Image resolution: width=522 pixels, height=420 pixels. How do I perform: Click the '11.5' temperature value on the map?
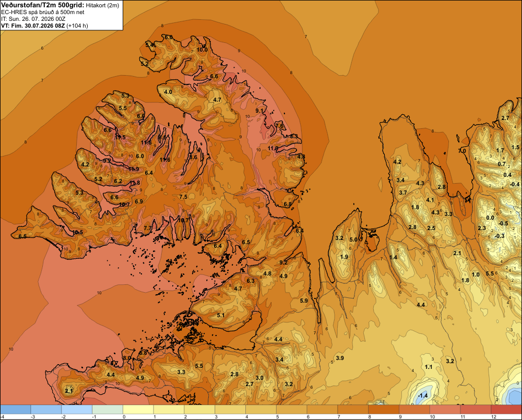point(120,137)
